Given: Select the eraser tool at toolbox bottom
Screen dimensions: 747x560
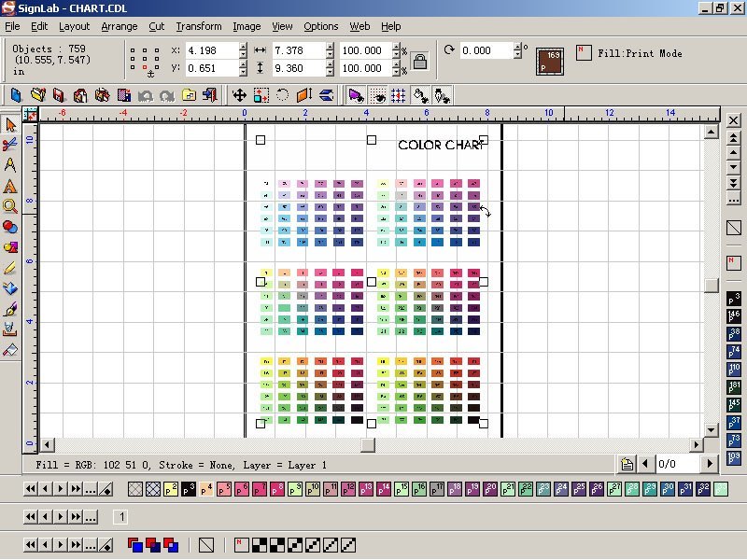Looking at the screenshot, I should pyautogui.click(x=10, y=350).
